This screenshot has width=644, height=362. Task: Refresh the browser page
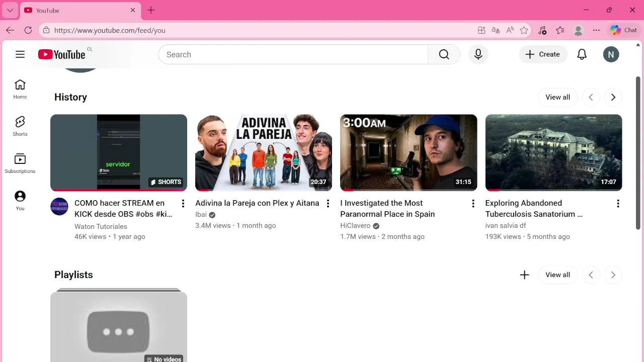28,30
